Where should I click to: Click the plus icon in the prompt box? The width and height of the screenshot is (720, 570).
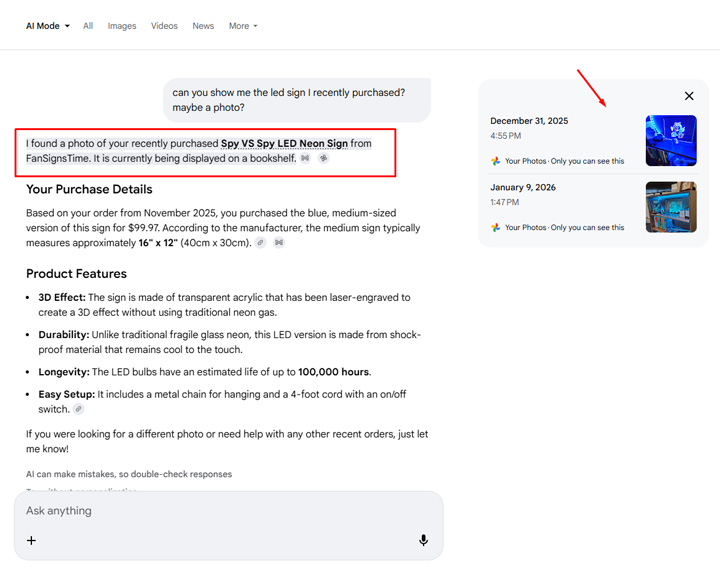pos(31,540)
